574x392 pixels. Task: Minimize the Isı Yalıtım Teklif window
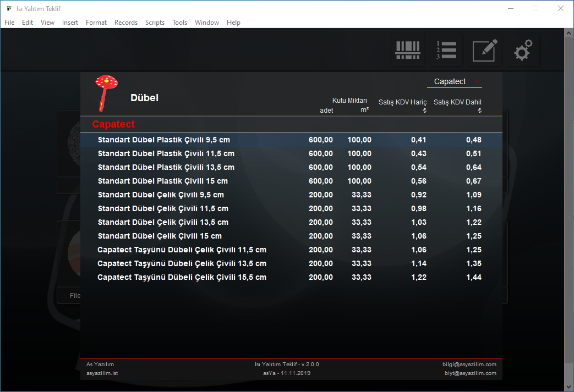[x=511, y=8]
